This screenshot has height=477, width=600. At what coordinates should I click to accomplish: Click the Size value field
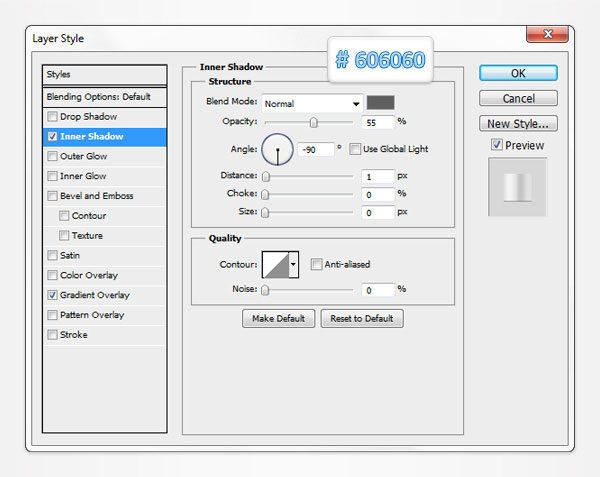point(378,212)
